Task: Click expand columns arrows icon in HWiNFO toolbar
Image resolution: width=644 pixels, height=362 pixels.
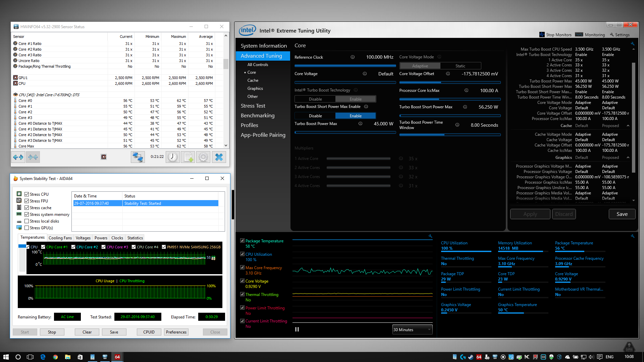Action: click(18, 157)
